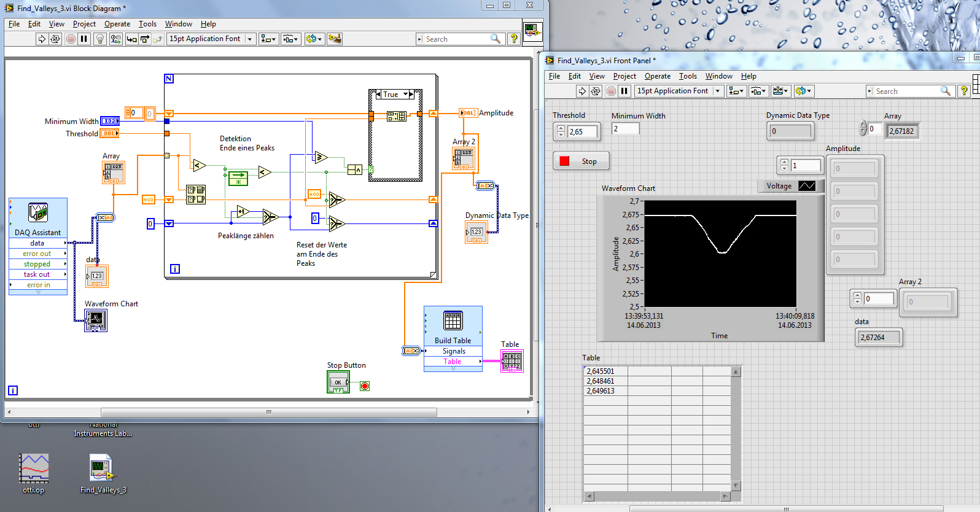This screenshot has width=980, height=512.
Task: Open the front panel Tools menu
Action: (x=687, y=76)
